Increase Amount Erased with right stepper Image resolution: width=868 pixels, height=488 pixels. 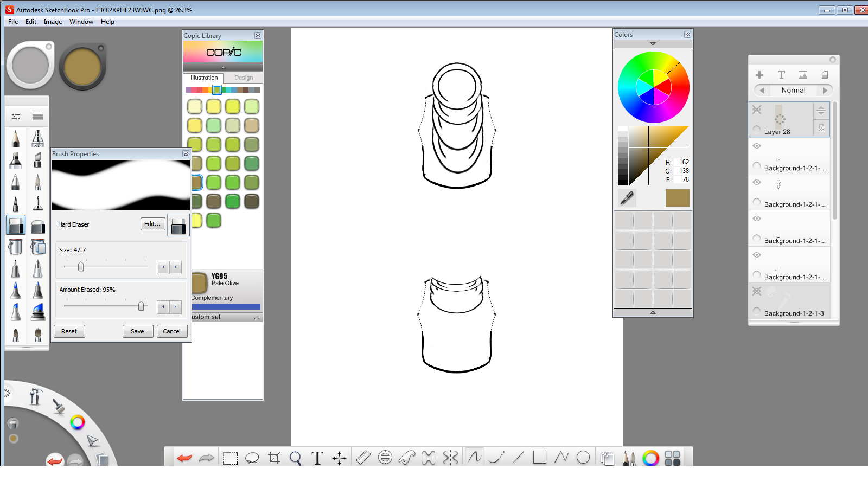click(x=175, y=307)
